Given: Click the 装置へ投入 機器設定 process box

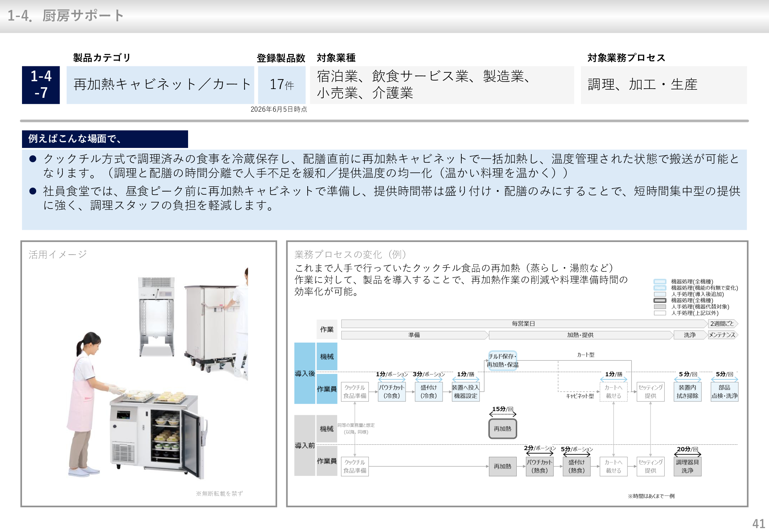Looking at the screenshot, I should coord(466,392).
